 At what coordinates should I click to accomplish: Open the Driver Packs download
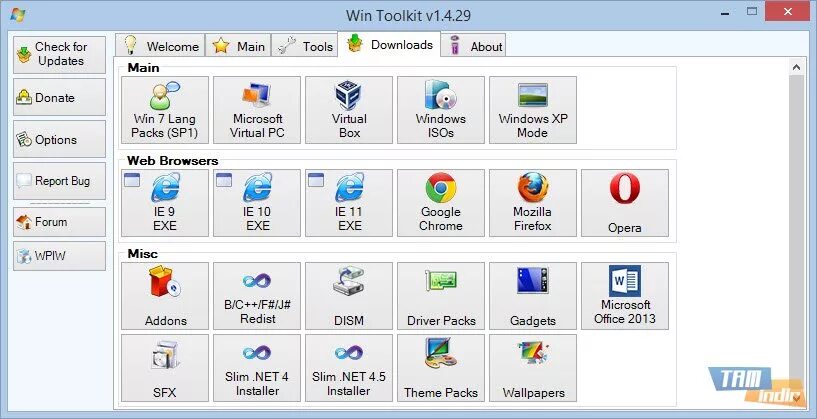441,296
